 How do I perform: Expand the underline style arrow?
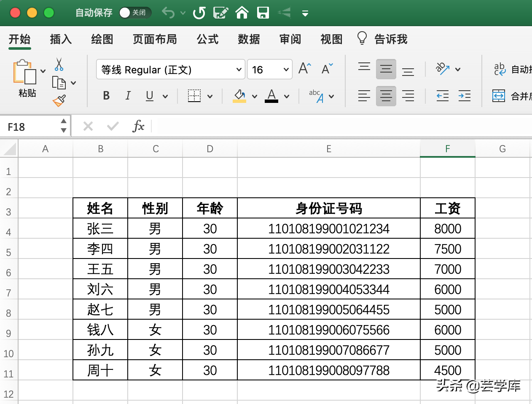click(165, 97)
